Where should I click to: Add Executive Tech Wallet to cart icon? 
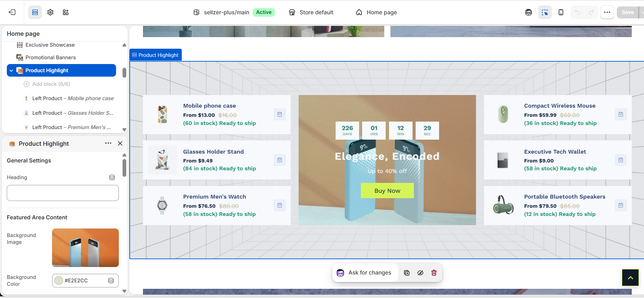621,160
